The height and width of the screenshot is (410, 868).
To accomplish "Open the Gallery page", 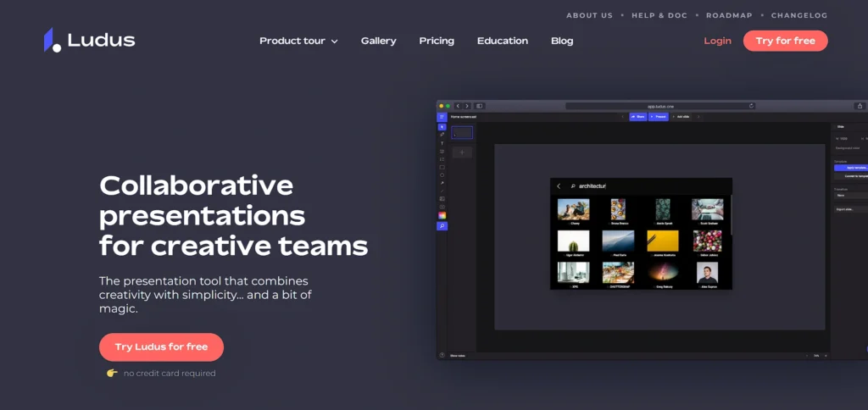I will (379, 41).
